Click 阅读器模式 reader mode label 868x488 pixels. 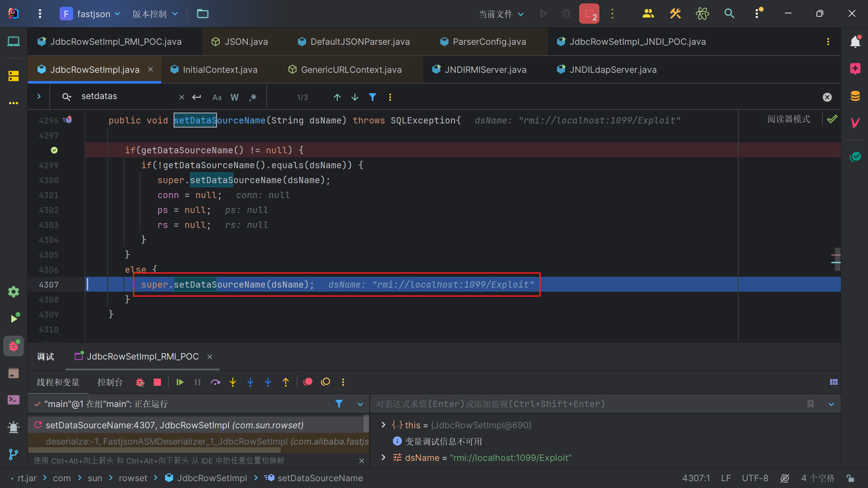point(788,119)
